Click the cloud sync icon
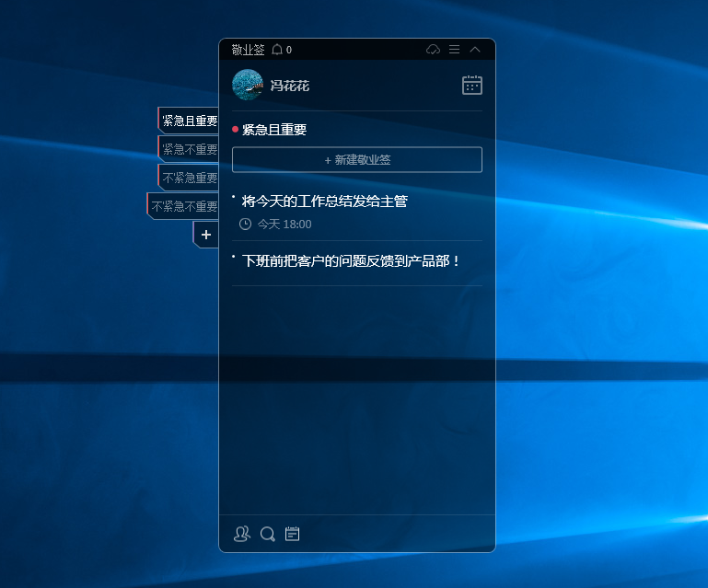Screen dimensions: 708x588 [x=433, y=50]
